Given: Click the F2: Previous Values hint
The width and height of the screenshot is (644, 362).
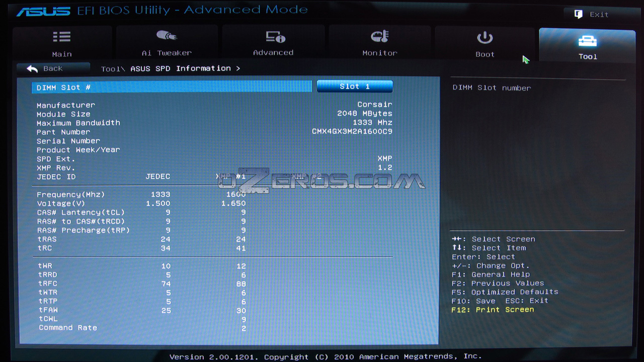Looking at the screenshot, I should point(498,283).
